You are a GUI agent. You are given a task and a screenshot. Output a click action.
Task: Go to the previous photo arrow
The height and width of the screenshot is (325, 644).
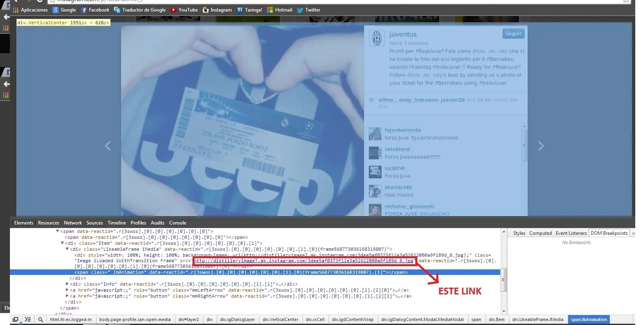coord(108,146)
